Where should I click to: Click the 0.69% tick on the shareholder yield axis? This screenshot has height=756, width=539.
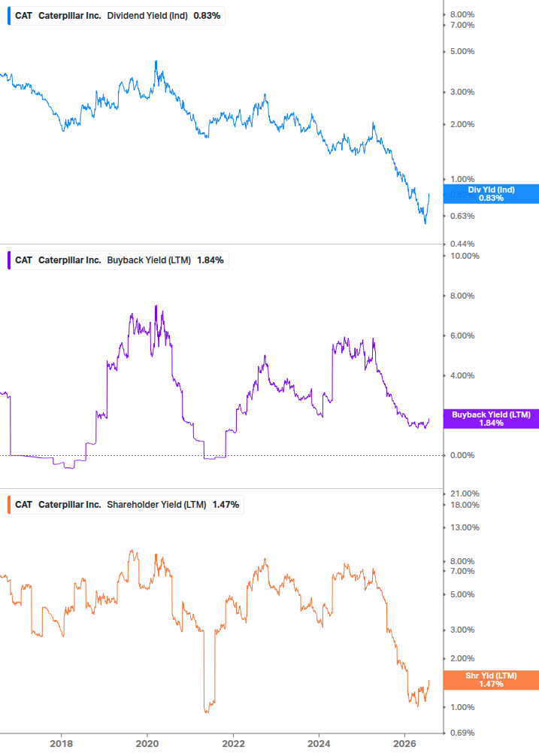462,733
